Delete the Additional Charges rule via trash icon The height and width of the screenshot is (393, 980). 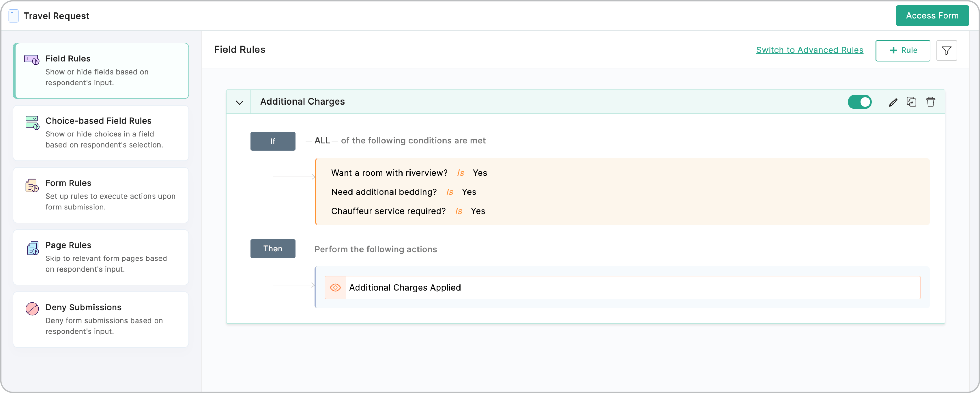931,102
